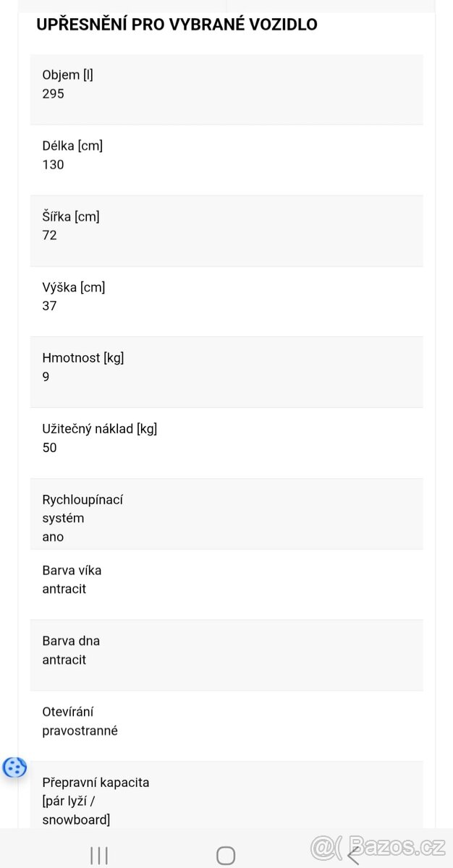Tap the Android recent apps button
Image resolution: width=453 pixels, height=868 pixels.
(99, 856)
